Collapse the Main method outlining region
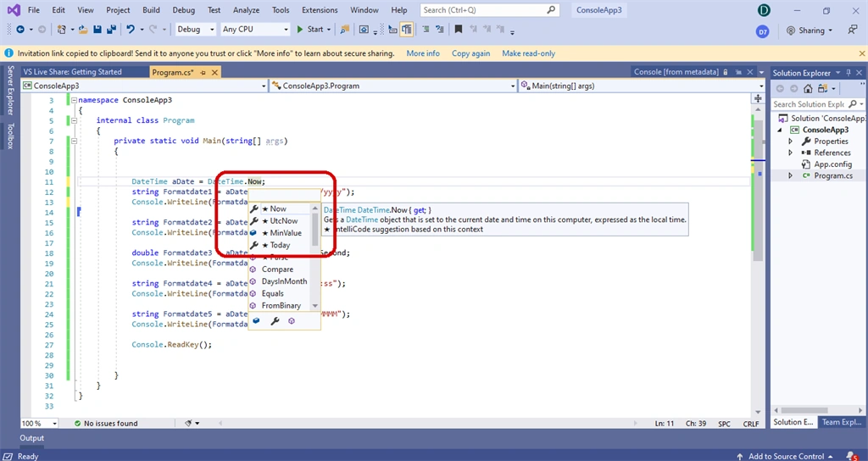 tap(74, 142)
